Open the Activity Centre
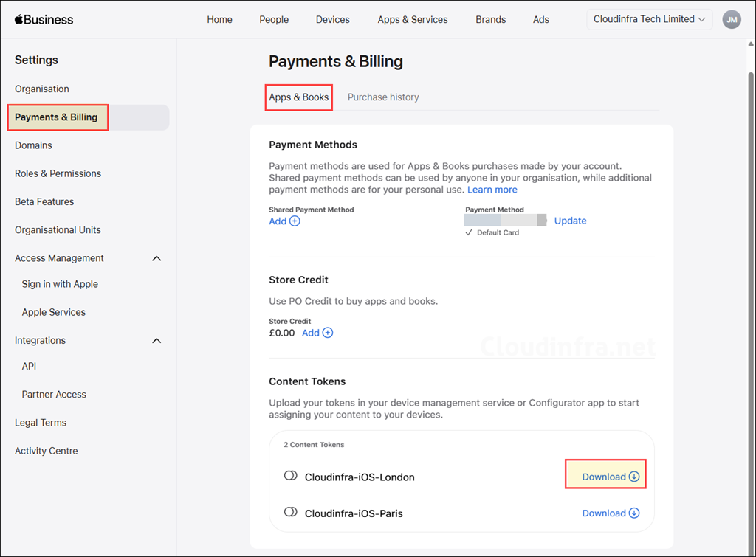Screen dimensions: 756x557 pos(47,451)
